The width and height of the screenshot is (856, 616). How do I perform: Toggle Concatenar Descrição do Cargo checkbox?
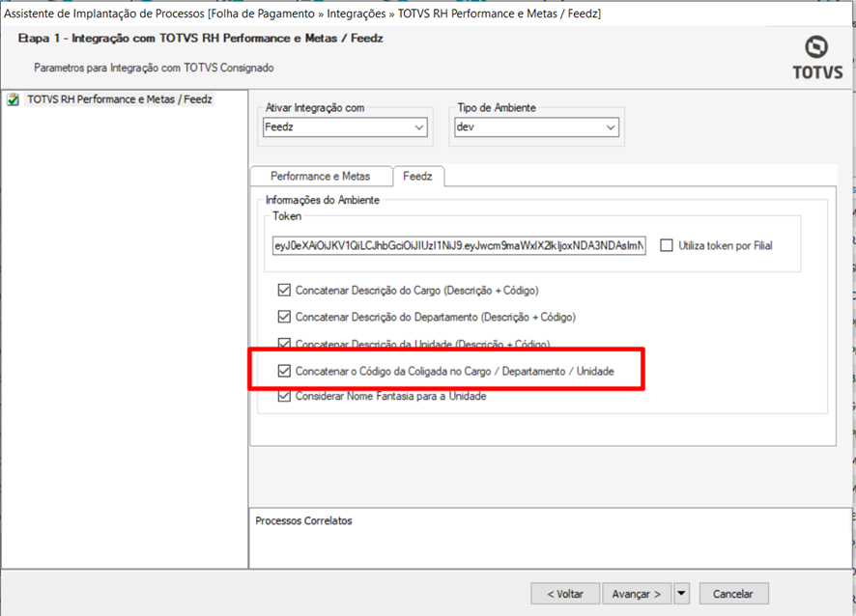[x=284, y=291]
